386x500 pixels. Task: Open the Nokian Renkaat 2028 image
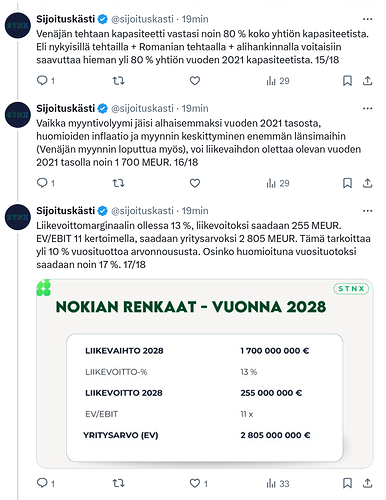[205, 374]
